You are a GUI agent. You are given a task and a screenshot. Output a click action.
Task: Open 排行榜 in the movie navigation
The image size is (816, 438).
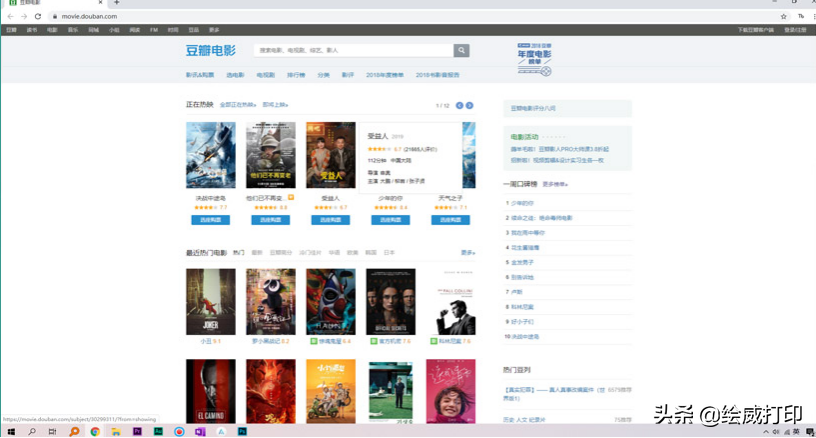[x=296, y=75]
